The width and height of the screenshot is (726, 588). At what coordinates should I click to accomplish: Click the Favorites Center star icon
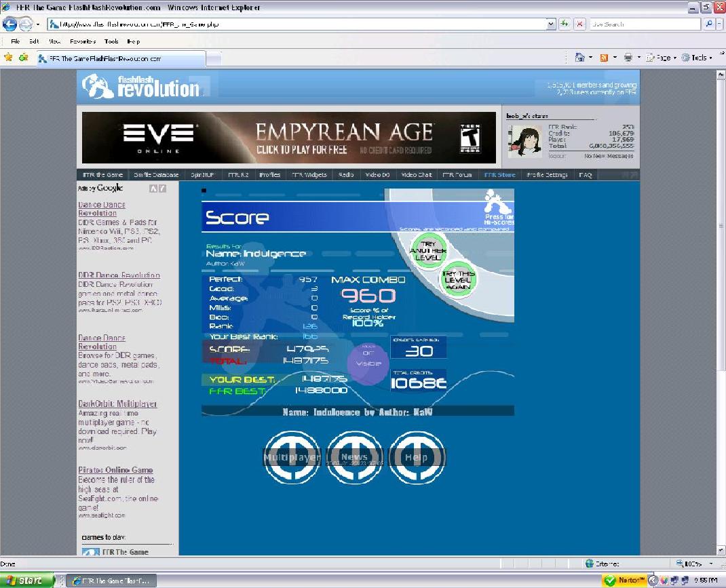click(8, 58)
